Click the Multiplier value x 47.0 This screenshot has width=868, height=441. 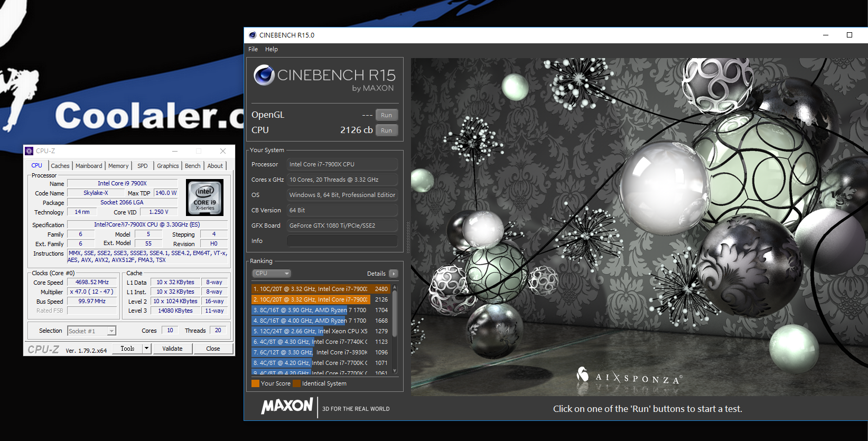click(92, 292)
